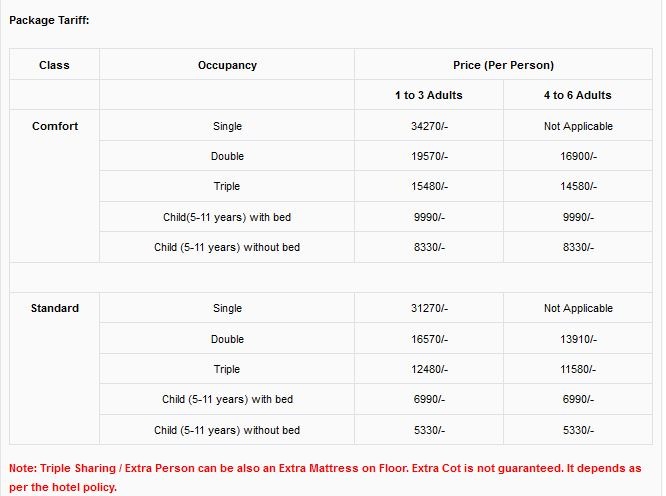Click the red Triple Sharing note text
This screenshot has width=666, height=496.
325,478
